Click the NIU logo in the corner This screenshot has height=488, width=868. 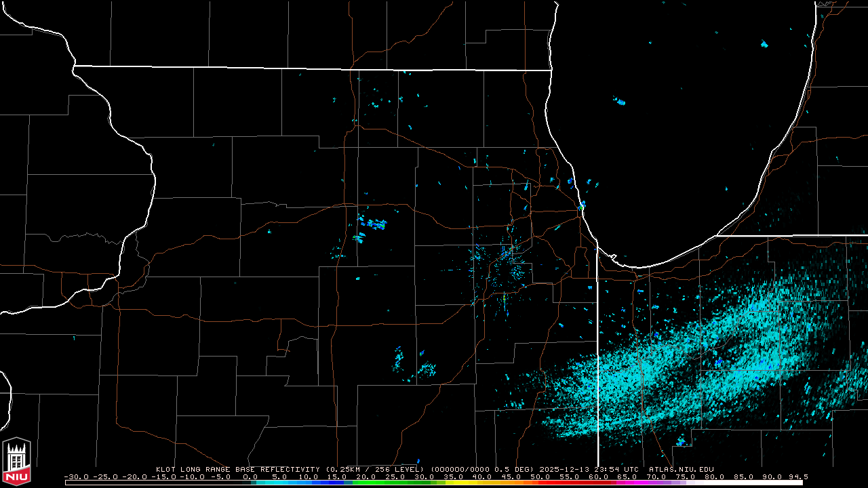(x=16, y=462)
